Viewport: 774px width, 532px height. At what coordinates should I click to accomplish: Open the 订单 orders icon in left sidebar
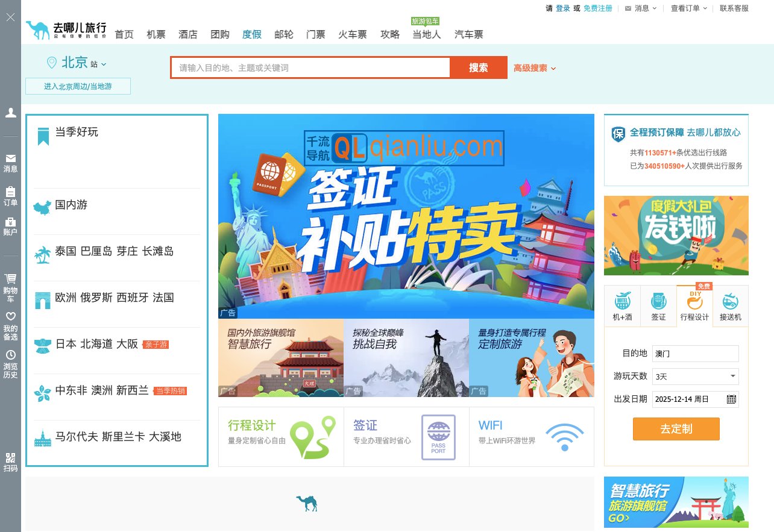[x=10, y=192]
